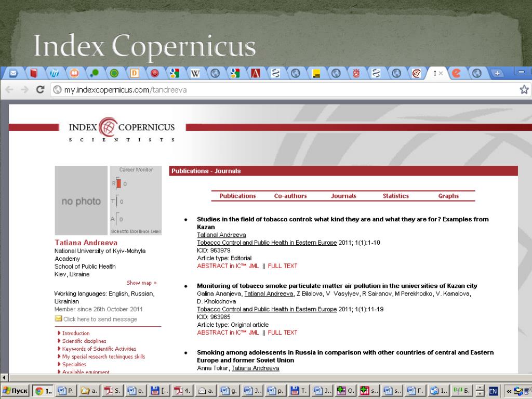
Task: Open the Statistics section link
Action: [x=395, y=196]
